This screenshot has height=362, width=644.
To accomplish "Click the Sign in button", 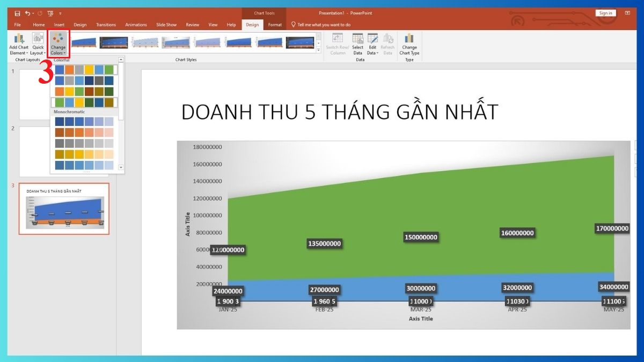I will click(605, 12).
